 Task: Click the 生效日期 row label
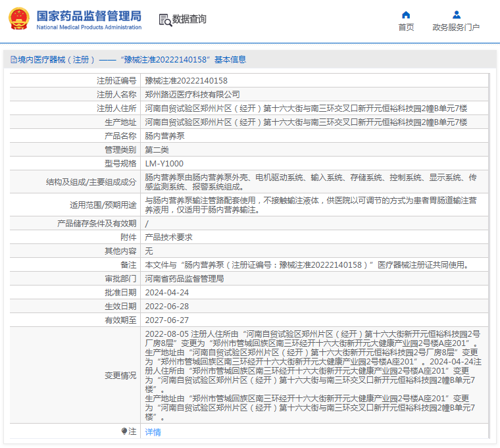click(x=120, y=306)
